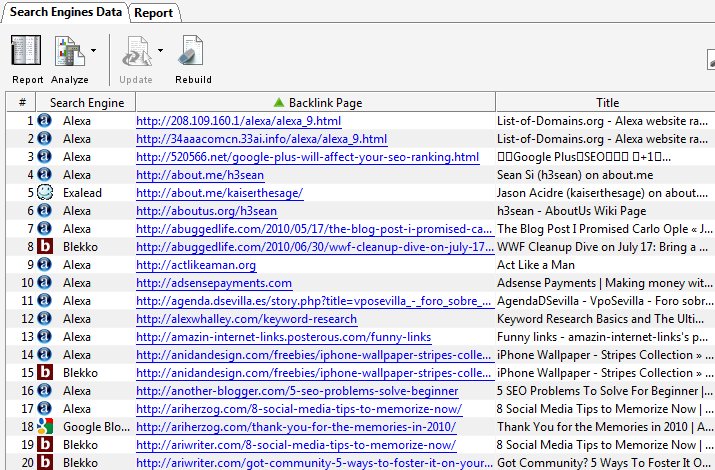715x470 pixels.
Task: Open the adsensepayments.com link
Action: point(214,283)
